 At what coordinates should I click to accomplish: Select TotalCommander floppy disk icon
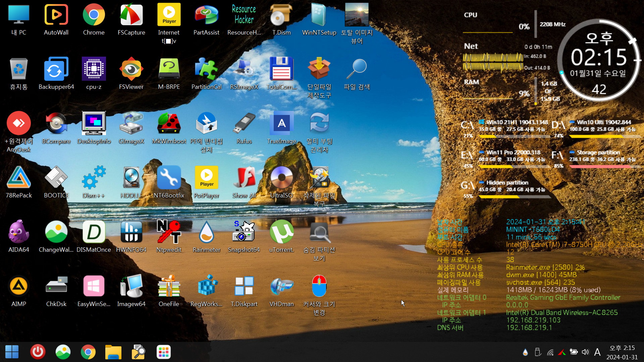click(281, 74)
